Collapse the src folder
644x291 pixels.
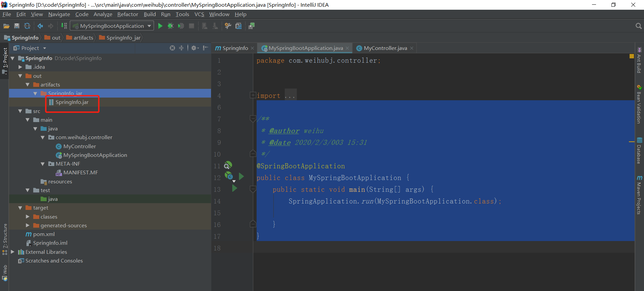20,111
